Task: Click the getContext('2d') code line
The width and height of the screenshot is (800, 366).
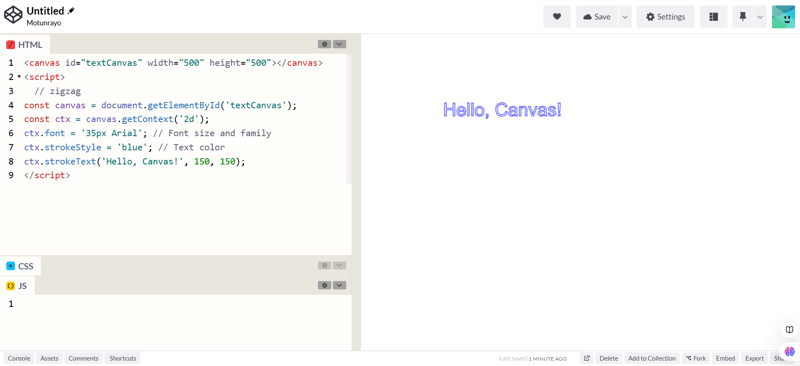Action: 117,119
